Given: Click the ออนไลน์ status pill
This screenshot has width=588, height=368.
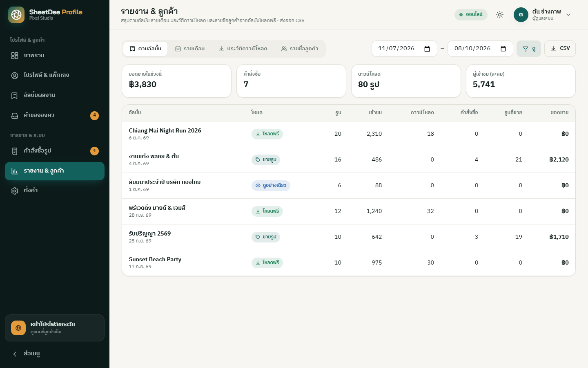Looking at the screenshot, I should pos(471,15).
